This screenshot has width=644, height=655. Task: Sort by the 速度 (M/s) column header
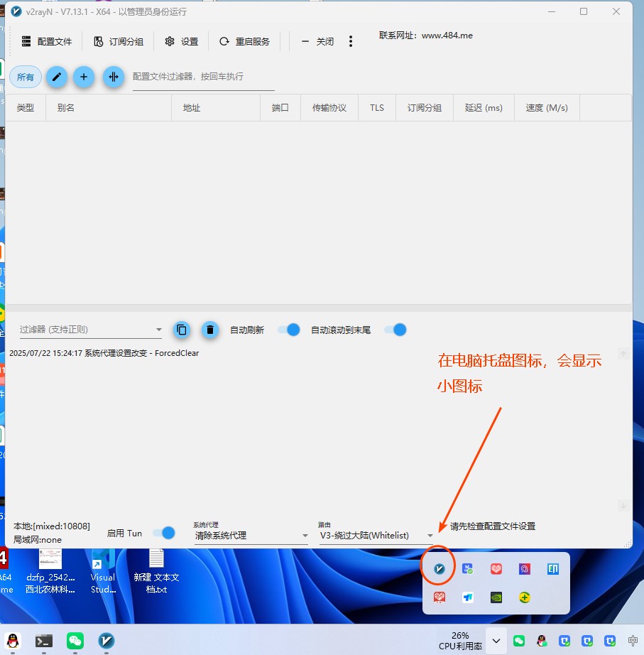pos(547,108)
